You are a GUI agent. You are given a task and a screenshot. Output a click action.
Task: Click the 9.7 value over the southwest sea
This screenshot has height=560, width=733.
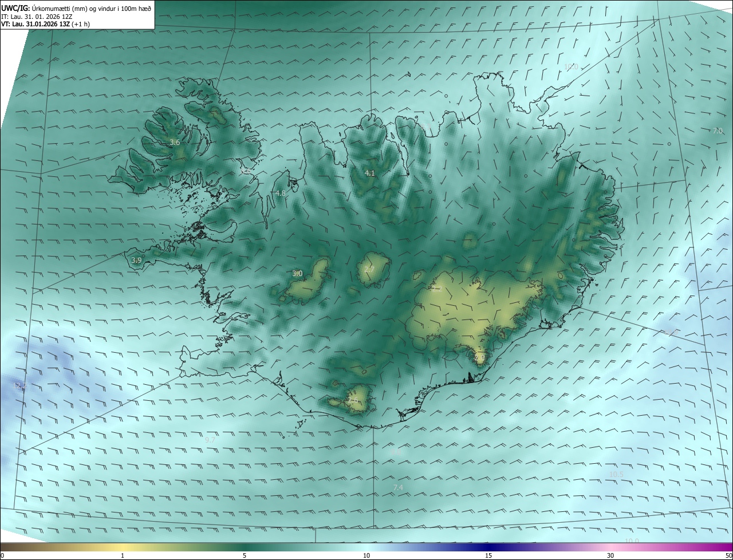click(210, 440)
